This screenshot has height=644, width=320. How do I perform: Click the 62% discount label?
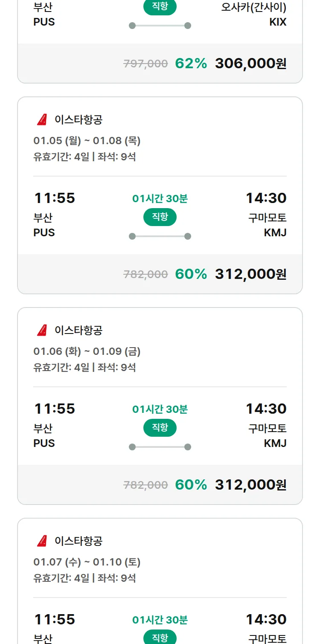[191, 64]
